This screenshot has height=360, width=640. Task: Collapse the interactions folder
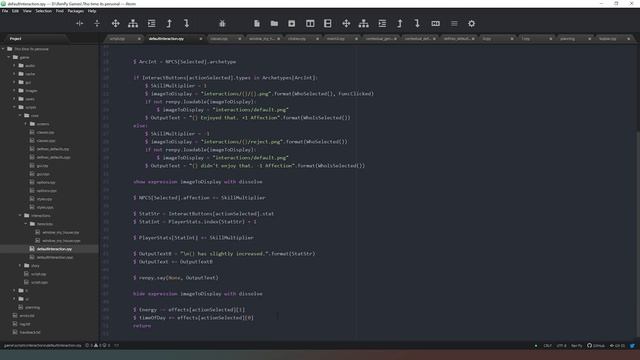(20, 216)
